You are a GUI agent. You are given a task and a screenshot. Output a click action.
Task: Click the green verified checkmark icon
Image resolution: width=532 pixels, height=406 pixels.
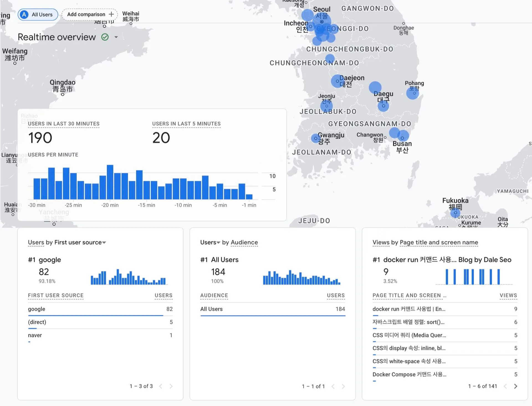[105, 37]
